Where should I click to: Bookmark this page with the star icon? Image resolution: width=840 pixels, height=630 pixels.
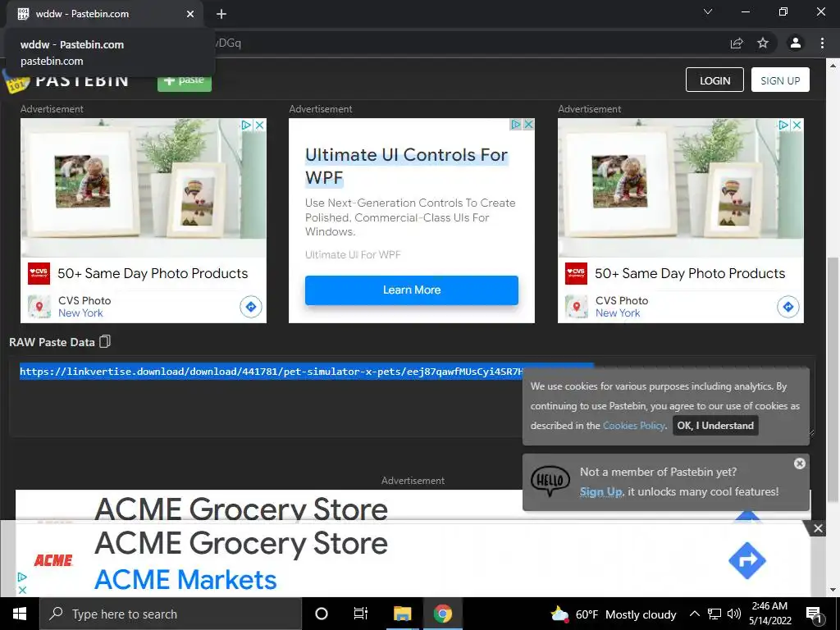(x=763, y=43)
